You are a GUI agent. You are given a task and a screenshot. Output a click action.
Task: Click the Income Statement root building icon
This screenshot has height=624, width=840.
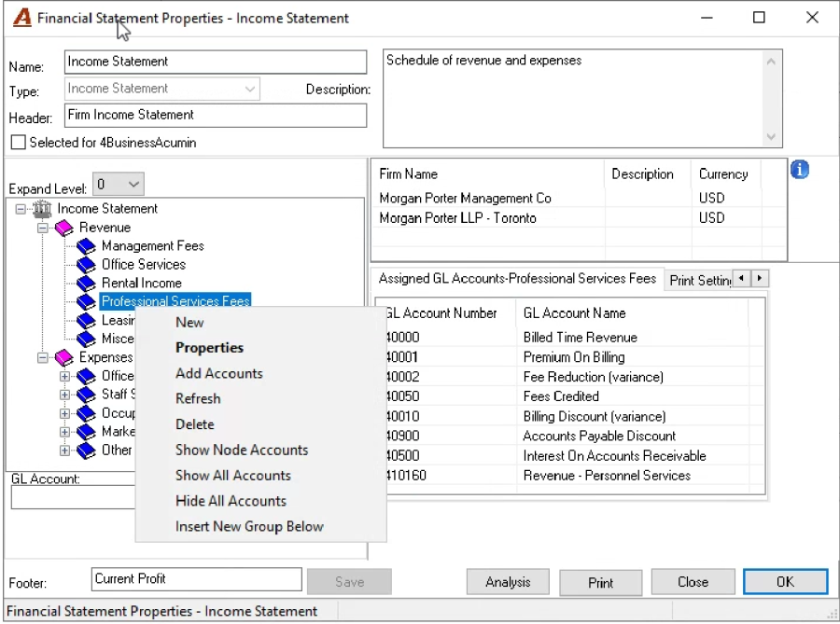coord(42,209)
